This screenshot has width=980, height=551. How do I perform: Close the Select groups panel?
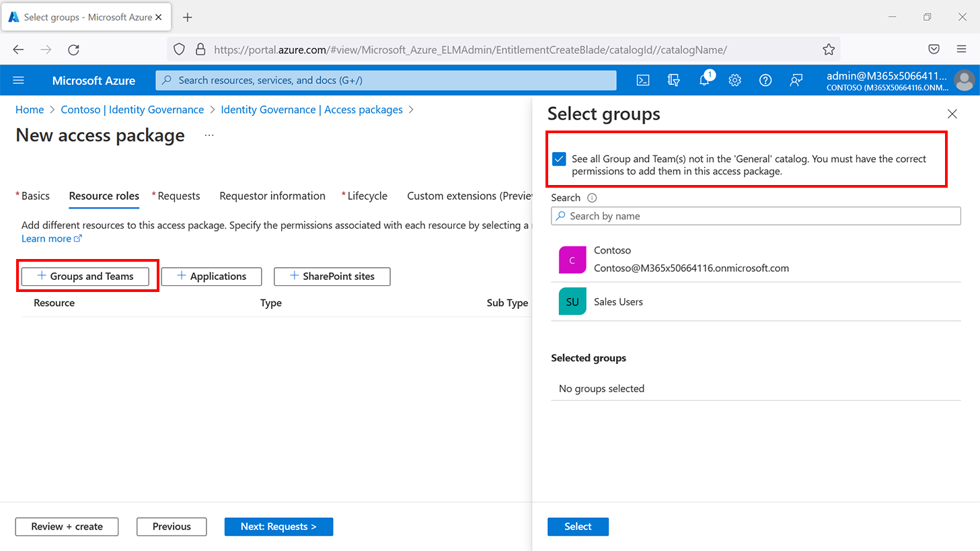click(952, 114)
